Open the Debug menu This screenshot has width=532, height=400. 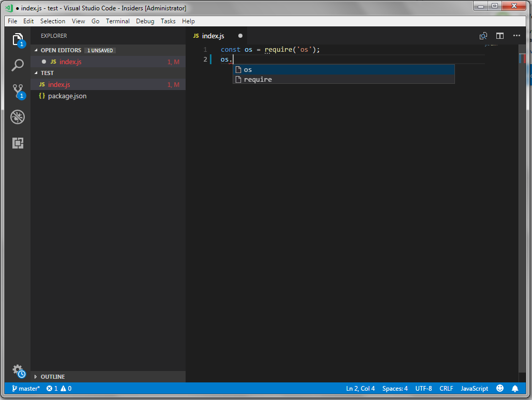point(145,21)
